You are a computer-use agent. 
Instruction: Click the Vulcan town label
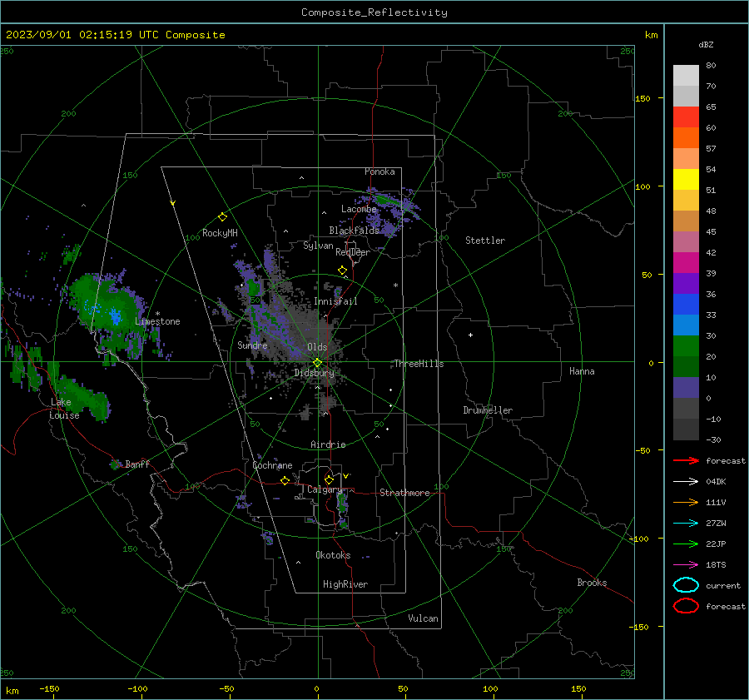click(423, 618)
